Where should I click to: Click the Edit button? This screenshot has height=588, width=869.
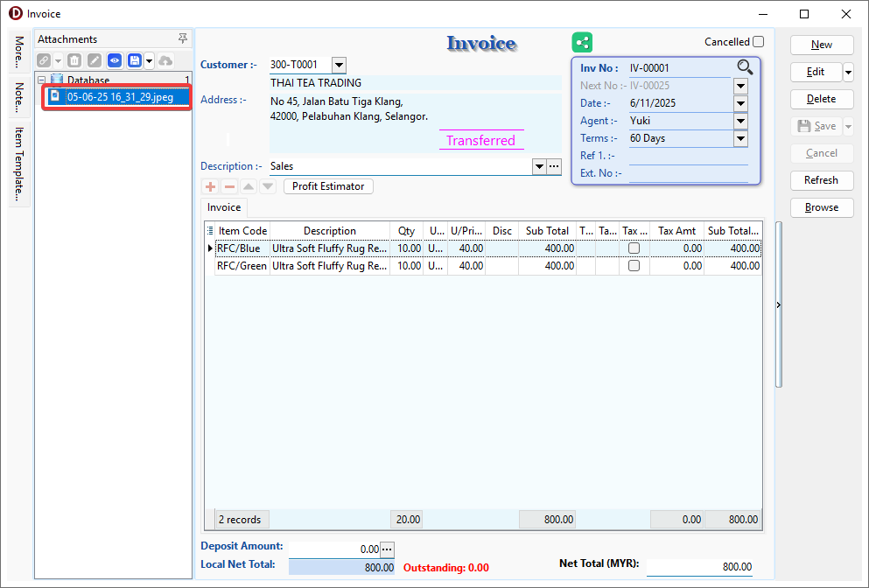(x=816, y=72)
